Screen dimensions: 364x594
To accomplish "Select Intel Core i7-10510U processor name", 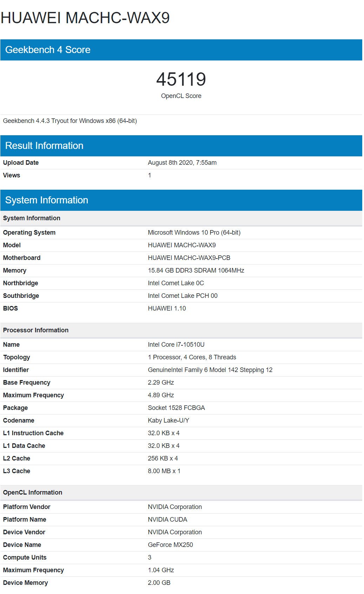I will point(176,345).
